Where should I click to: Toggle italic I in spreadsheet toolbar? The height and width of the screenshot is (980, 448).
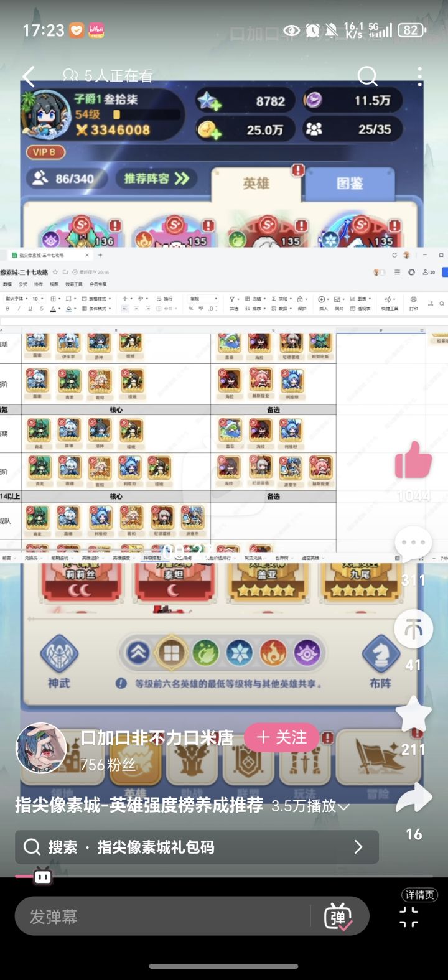19,309
